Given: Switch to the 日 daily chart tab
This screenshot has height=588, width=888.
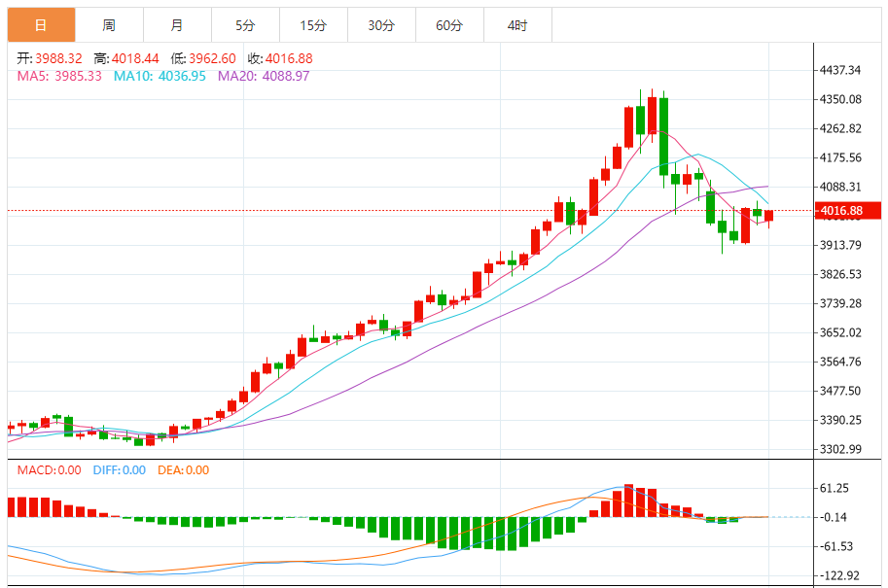Looking at the screenshot, I should point(41,25).
